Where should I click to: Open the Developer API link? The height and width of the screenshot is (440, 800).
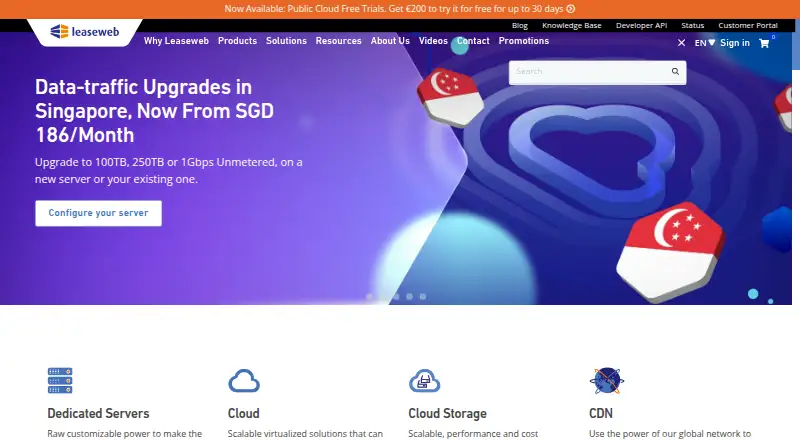point(641,26)
